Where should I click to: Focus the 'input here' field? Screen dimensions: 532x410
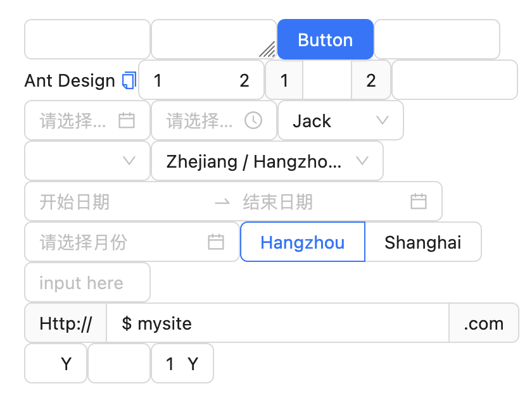(x=87, y=282)
